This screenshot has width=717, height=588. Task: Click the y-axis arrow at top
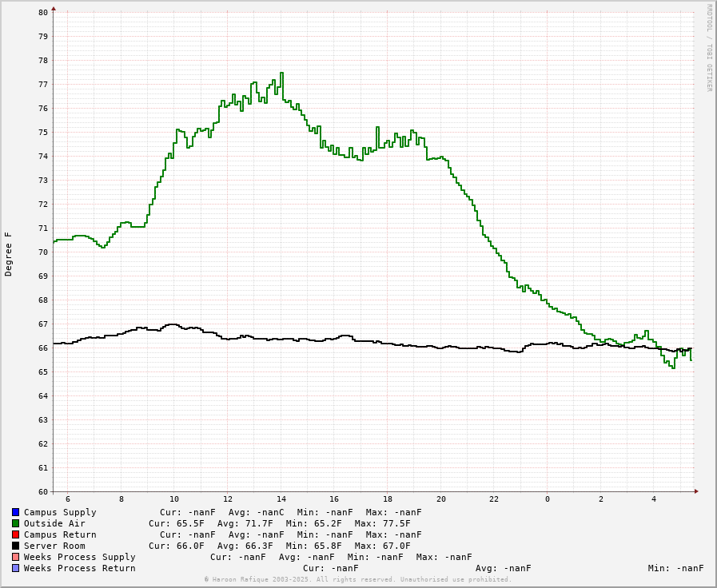click(54, 8)
